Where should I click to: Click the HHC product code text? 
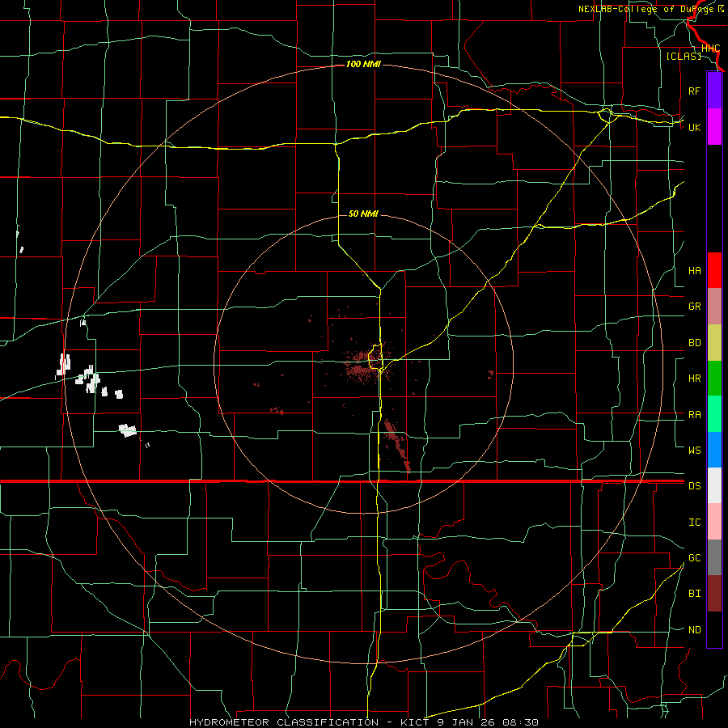[710, 49]
